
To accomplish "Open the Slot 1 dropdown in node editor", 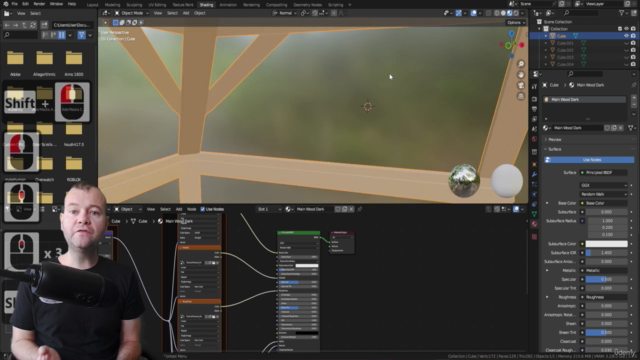I will click(269, 209).
